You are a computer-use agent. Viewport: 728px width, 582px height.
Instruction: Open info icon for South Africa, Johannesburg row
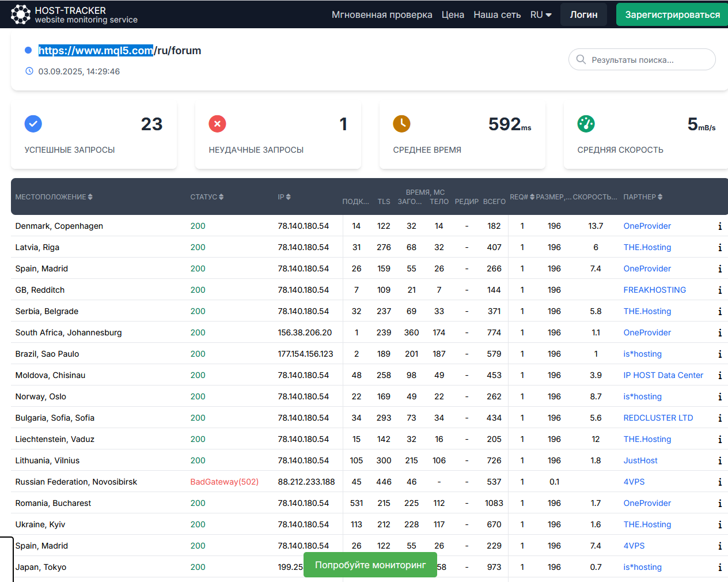(720, 332)
